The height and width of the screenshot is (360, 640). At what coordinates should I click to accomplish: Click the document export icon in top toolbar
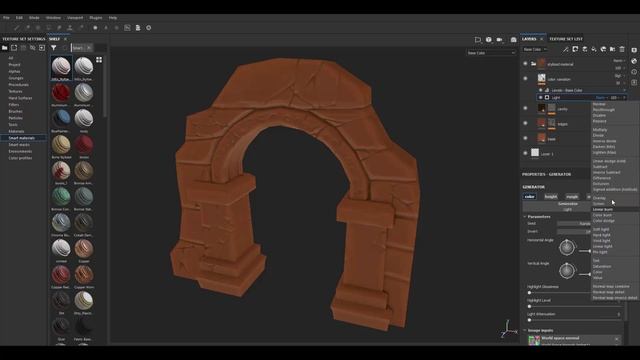tap(138, 28)
